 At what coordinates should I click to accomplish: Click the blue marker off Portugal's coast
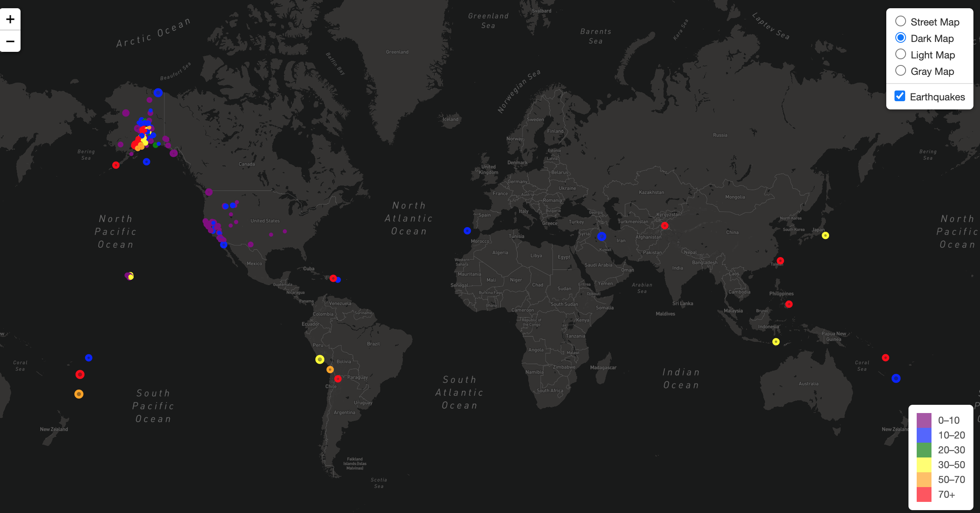tap(467, 231)
